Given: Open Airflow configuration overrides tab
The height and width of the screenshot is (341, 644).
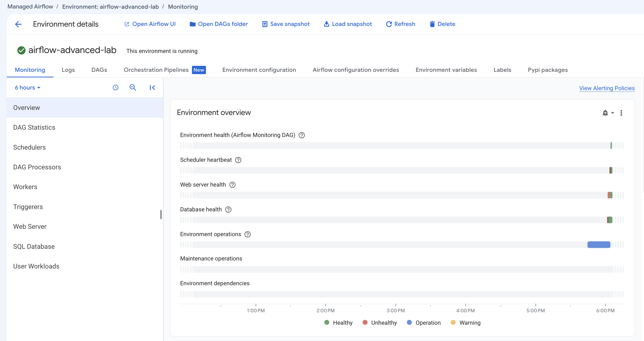Looking at the screenshot, I should coord(356,70).
